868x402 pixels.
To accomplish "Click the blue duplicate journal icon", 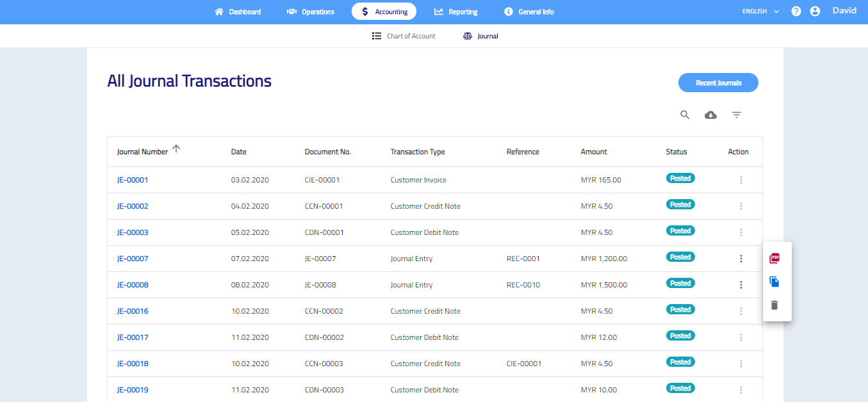I will pos(774,282).
